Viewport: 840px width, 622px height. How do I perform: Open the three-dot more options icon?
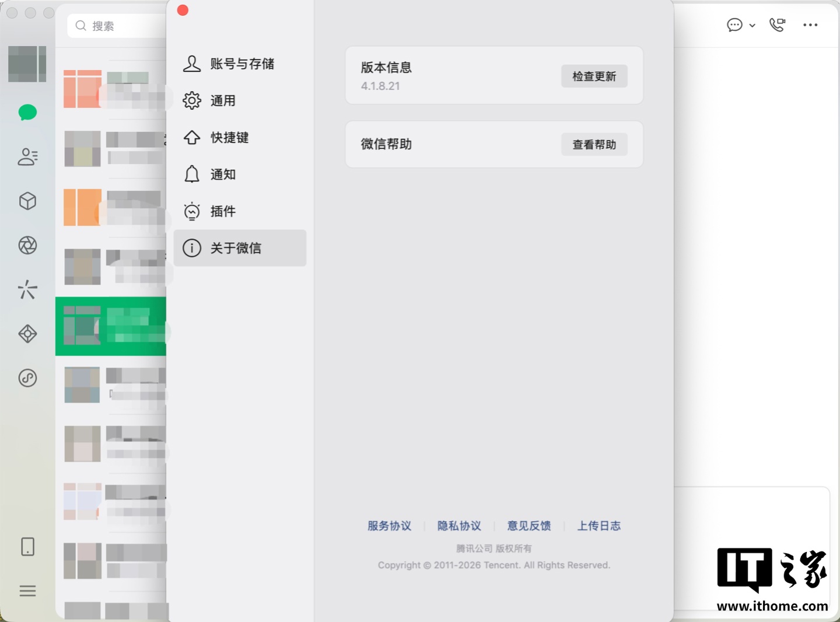click(x=810, y=25)
